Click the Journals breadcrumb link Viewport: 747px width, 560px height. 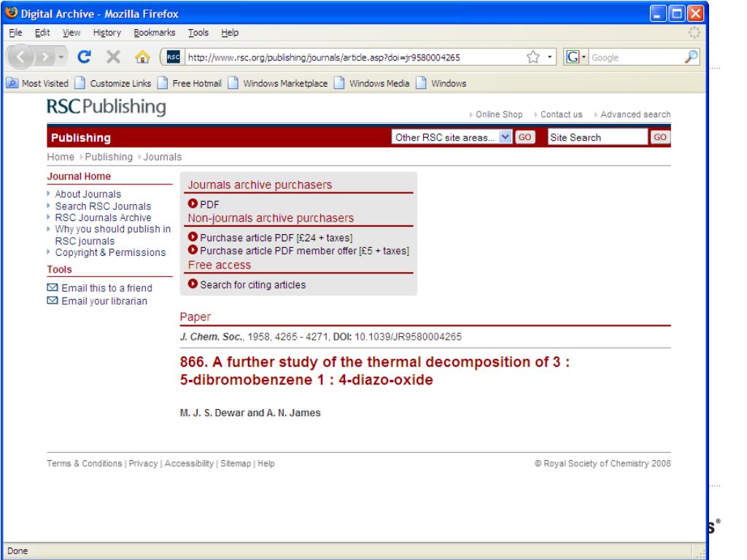[163, 157]
